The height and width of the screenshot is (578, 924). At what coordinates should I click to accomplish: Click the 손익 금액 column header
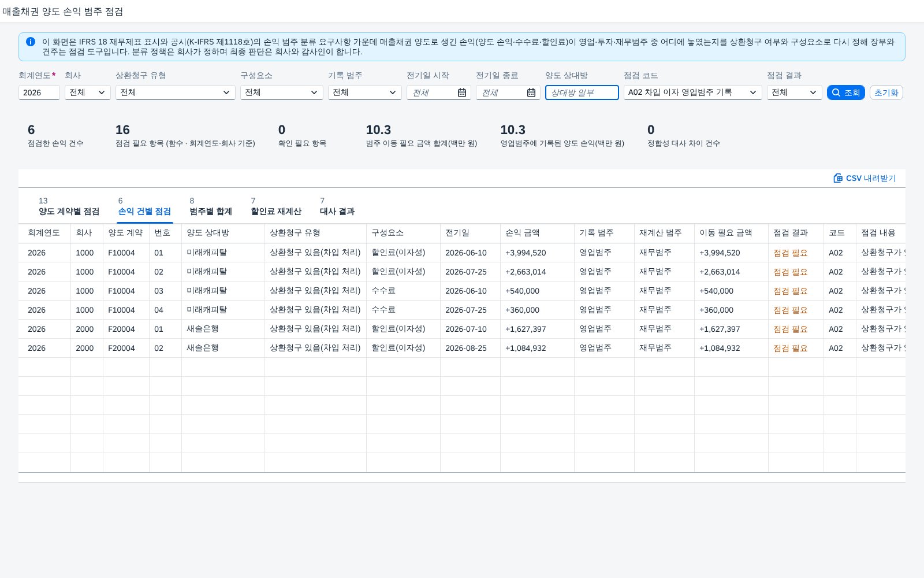537,233
